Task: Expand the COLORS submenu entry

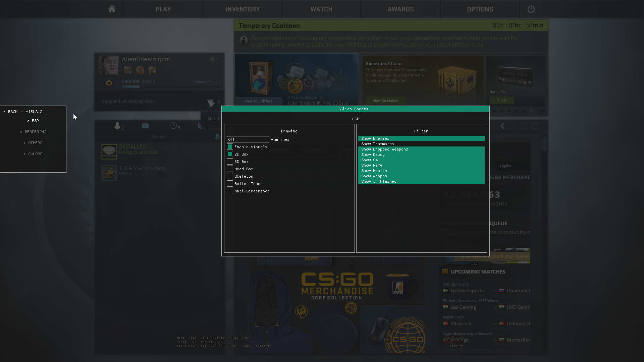Action: (33, 154)
